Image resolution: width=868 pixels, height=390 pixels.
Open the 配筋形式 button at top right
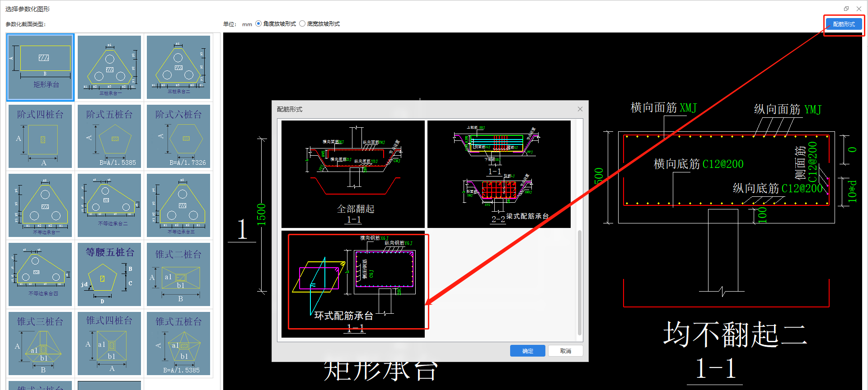(844, 24)
